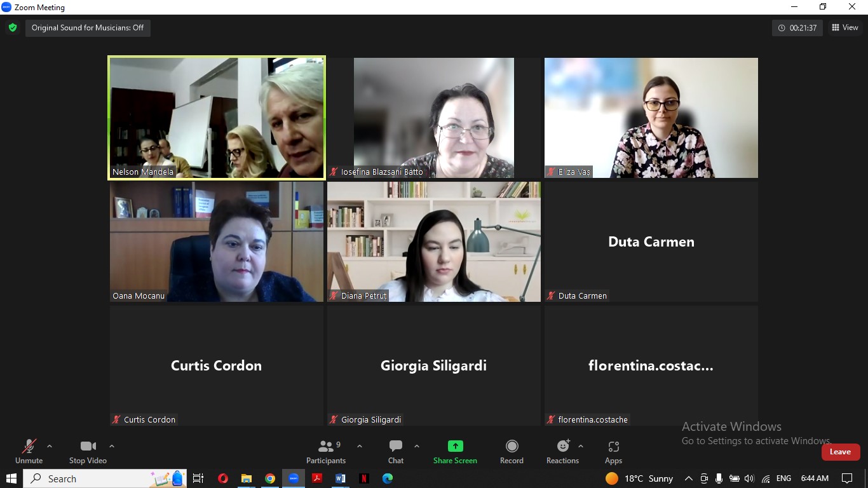Viewport: 868px width, 488px height.
Task: Select Giorgia Siligardi participant tile
Action: pos(434,365)
